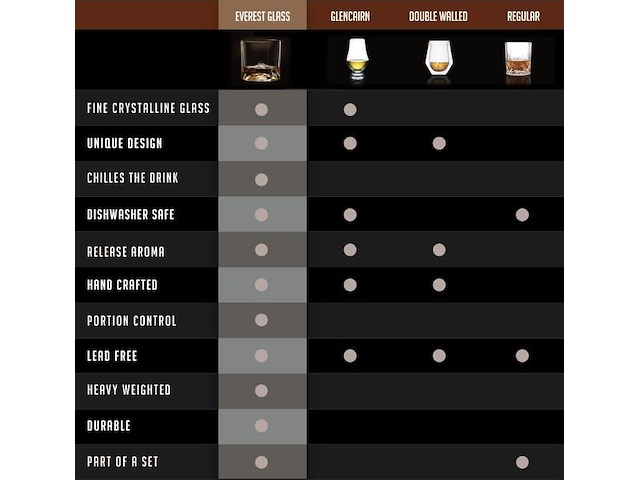Click the Portion Control row label
The image size is (640, 480).
pos(131,321)
